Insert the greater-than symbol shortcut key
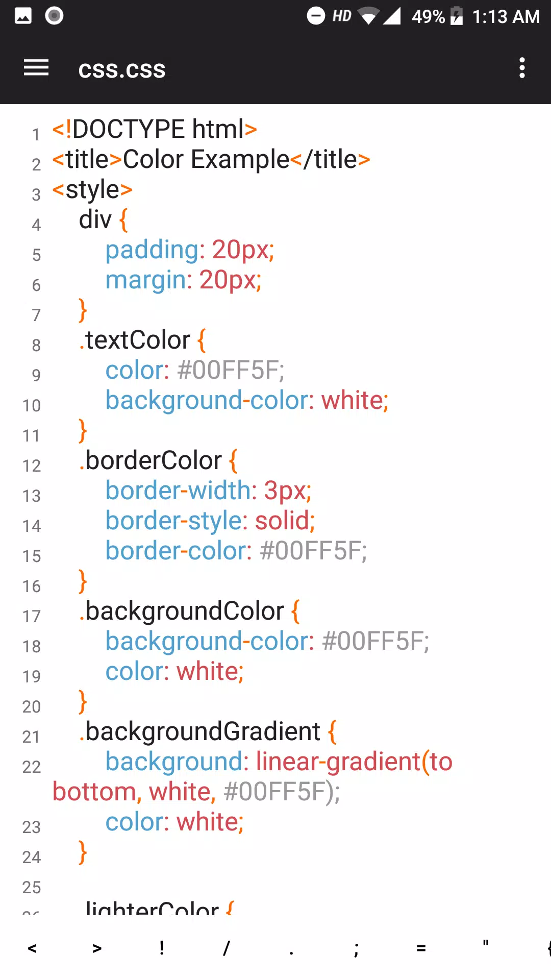This screenshot has width=551, height=980. [x=97, y=948]
